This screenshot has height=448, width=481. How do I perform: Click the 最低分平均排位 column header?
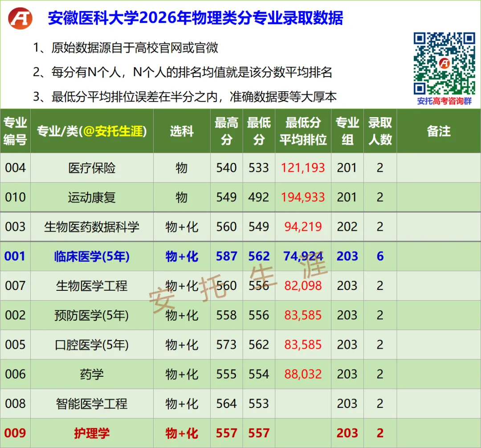pos(303,131)
